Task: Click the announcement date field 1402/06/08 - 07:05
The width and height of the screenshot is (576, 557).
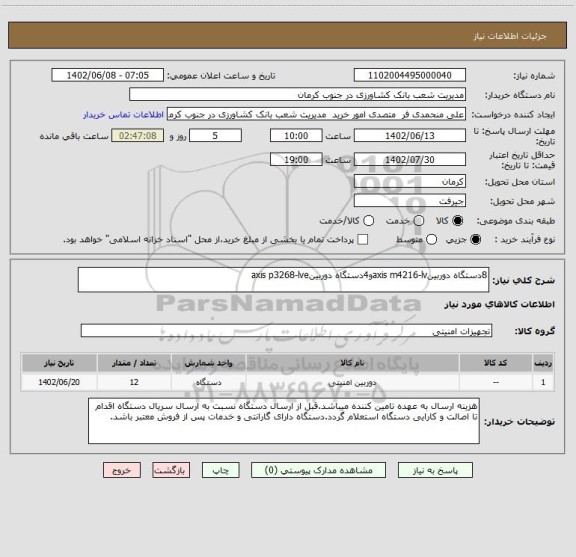Action: pyautogui.click(x=108, y=75)
